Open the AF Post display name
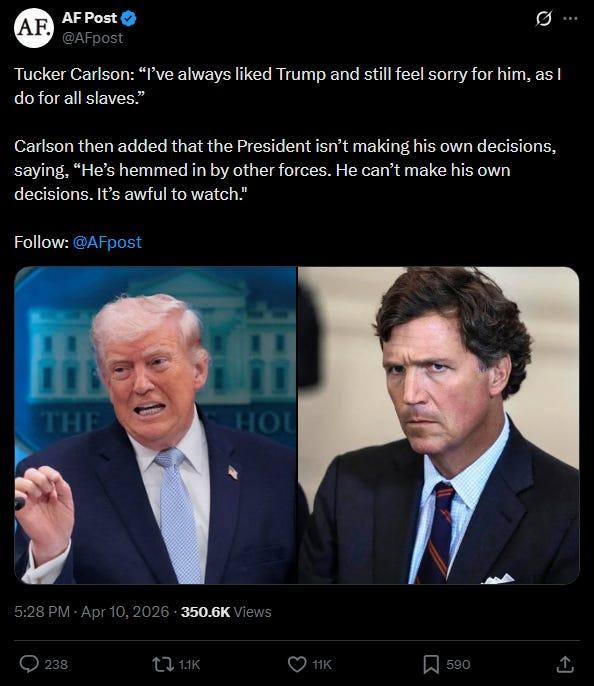594x686 pixels. (89, 18)
